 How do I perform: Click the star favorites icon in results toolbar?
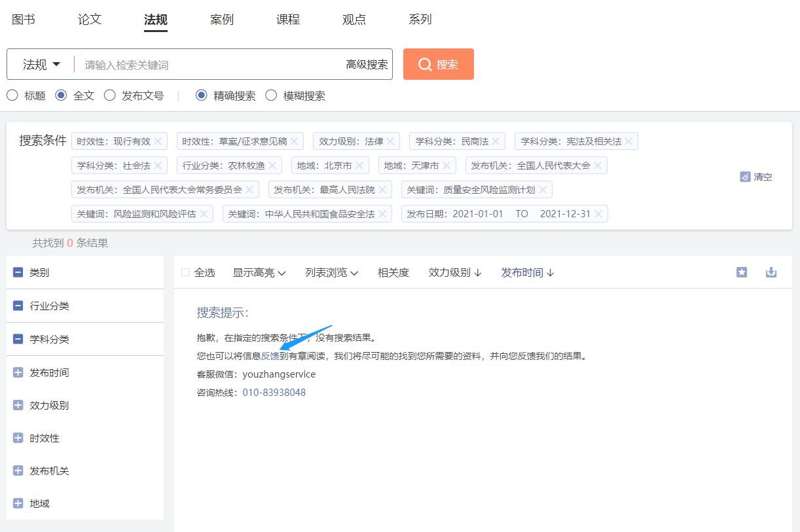[x=741, y=272]
